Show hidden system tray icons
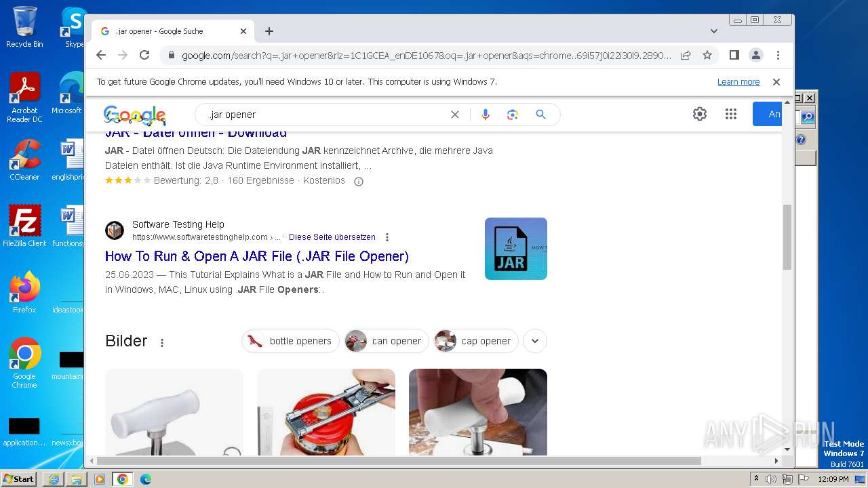This screenshot has width=868, height=488. tap(756, 479)
